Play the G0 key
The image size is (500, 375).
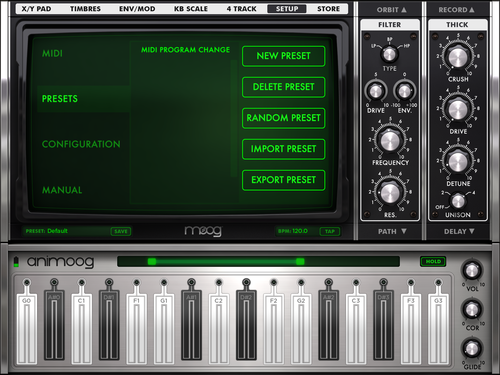(x=27, y=328)
